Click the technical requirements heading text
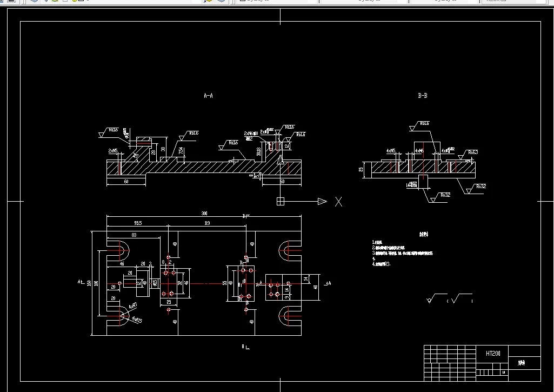 click(x=424, y=234)
